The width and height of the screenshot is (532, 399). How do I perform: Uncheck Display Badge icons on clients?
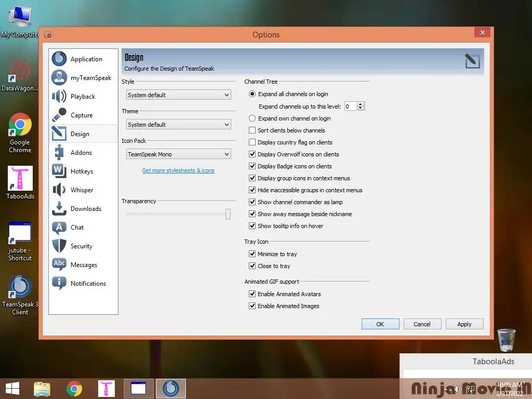[x=252, y=166]
